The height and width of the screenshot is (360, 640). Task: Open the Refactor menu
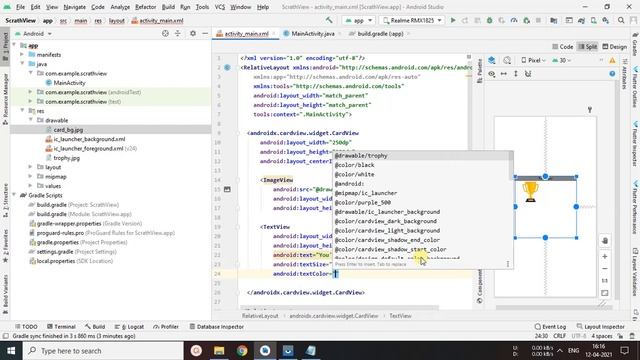145,7
